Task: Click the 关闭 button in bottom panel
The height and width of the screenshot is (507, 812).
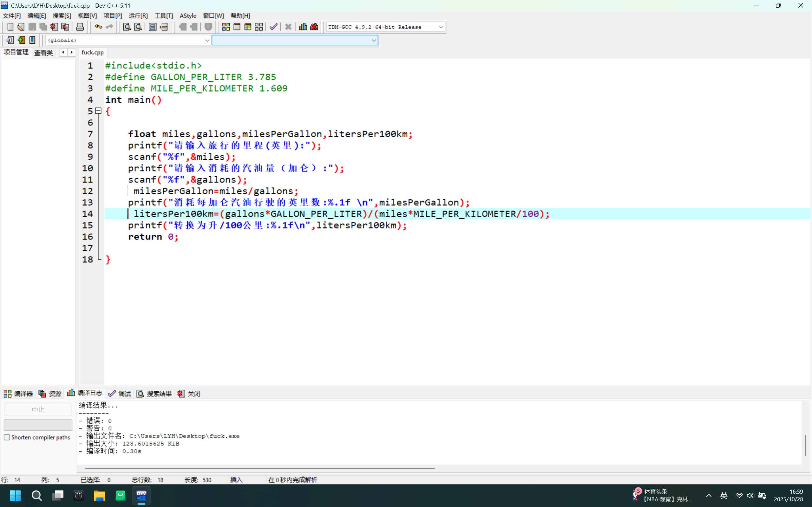Action: pos(189,394)
